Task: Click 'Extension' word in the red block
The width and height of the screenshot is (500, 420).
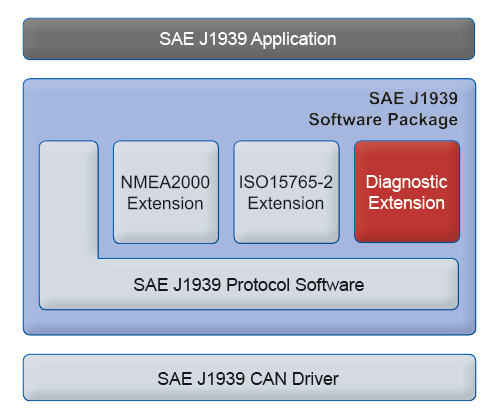Action: point(407,203)
